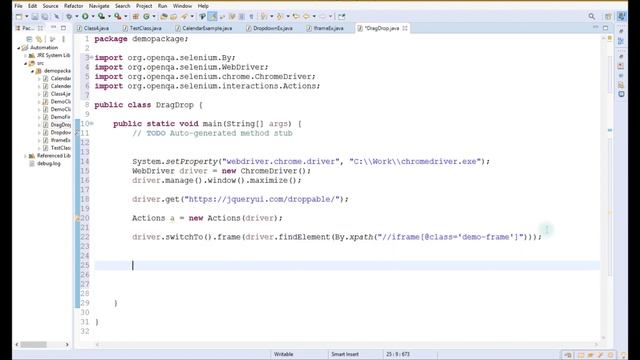Switch to IframeEx.java editor tab
The height and width of the screenshot is (360, 640).
click(x=325, y=28)
